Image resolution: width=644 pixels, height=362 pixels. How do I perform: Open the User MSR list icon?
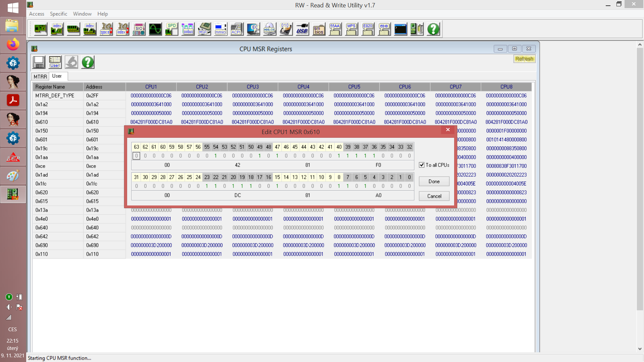[55, 62]
